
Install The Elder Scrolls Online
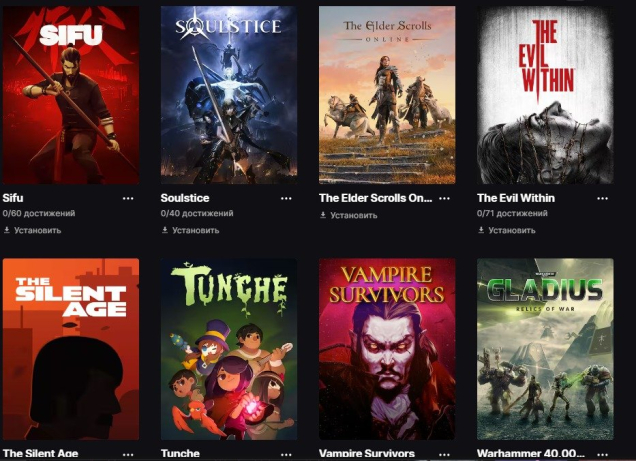[349, 215]
